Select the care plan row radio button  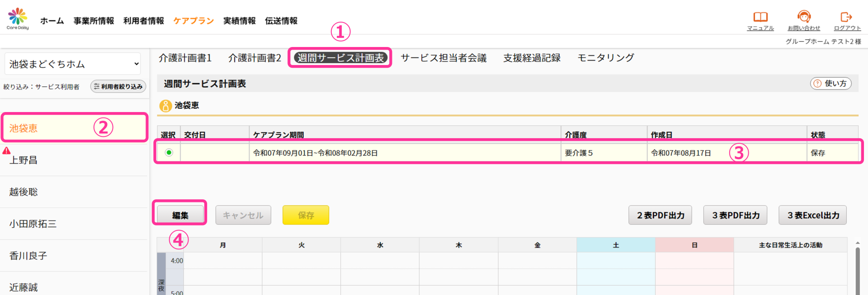pos(169,153)
